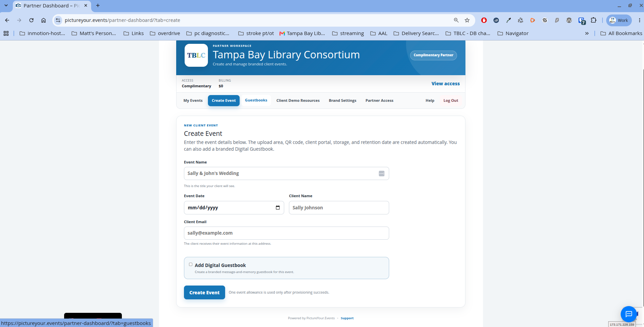The height and width of the screenshot is (327, 644).
Task: Open the Guestbooks tab
Action: tap(256, 100)
